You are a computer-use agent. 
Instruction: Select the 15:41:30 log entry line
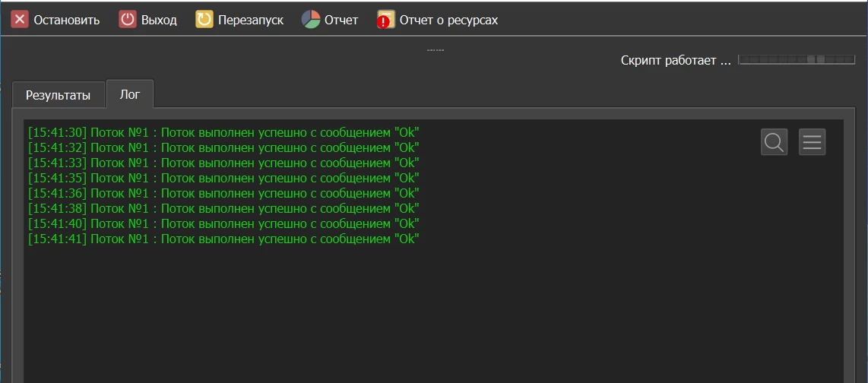click(223, 132)
